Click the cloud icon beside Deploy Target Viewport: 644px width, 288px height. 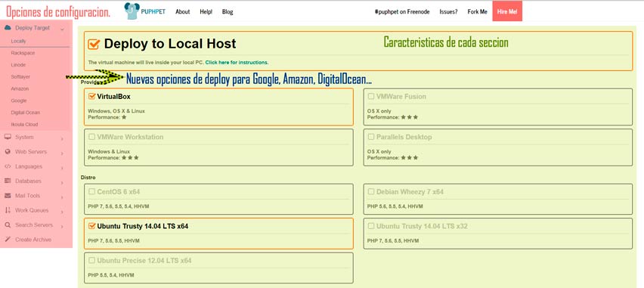[x=8, y=28]
